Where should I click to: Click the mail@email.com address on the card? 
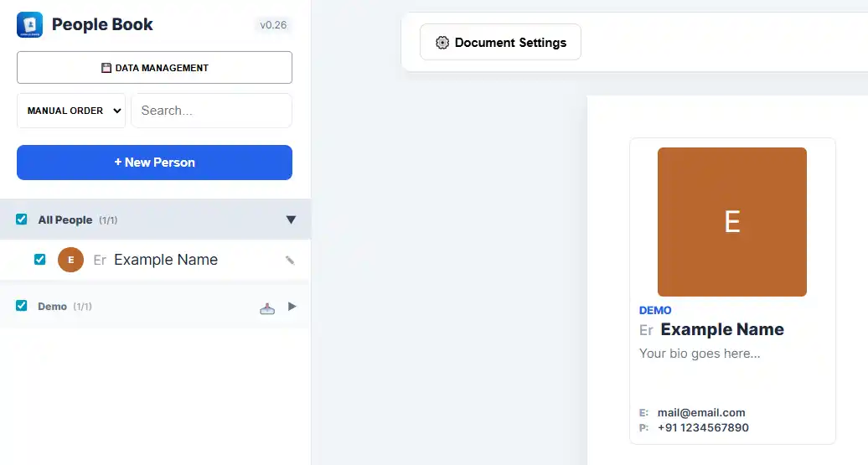[x=700, y=412]
